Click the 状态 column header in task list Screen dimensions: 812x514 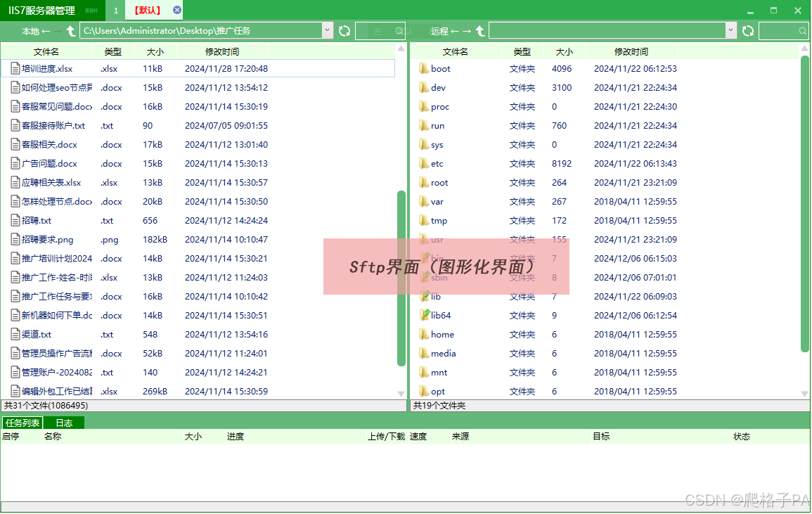point(742,436)
